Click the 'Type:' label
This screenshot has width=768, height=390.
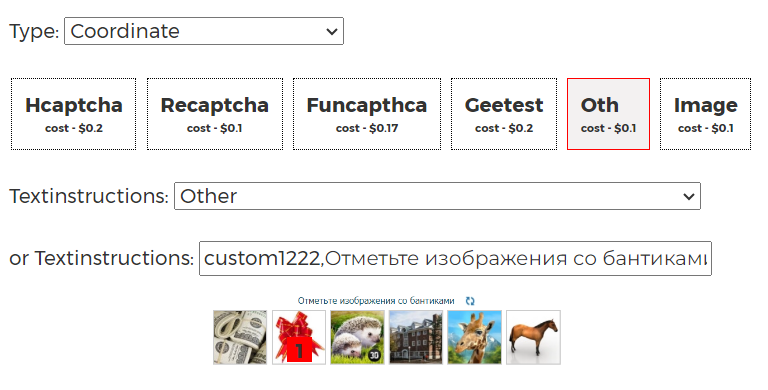coord(34,32)
